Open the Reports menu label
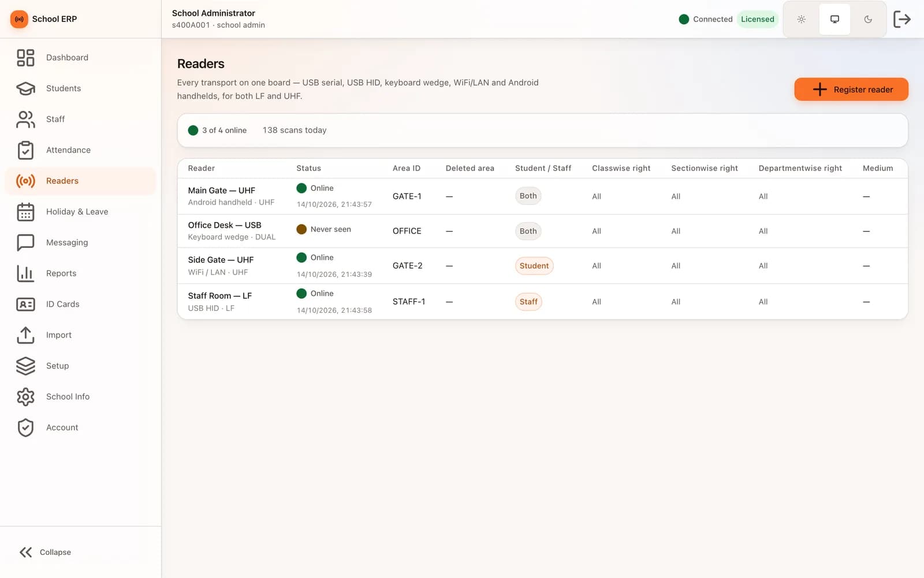Screen dimensions: 924x578 61,273
